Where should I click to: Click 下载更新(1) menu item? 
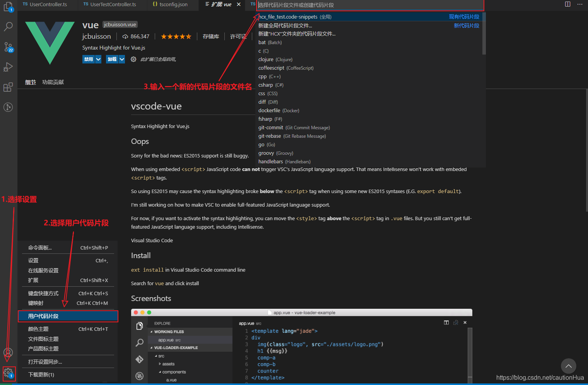68,375
